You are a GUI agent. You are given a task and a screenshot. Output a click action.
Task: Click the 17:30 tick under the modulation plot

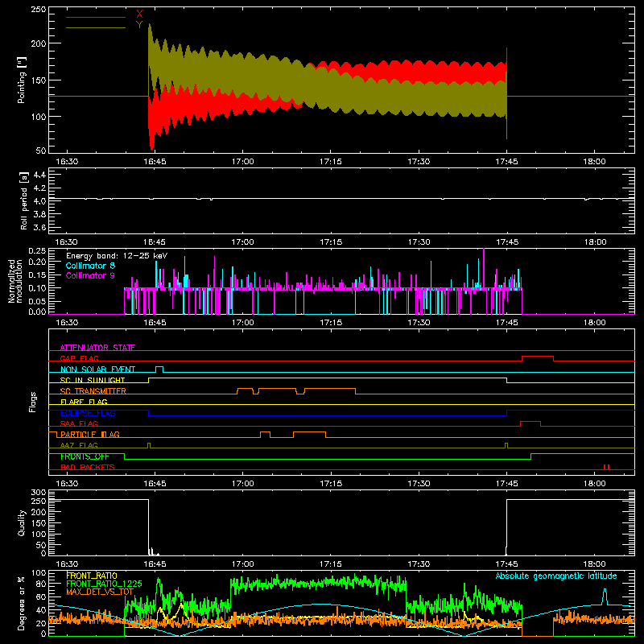click(419, 323)
